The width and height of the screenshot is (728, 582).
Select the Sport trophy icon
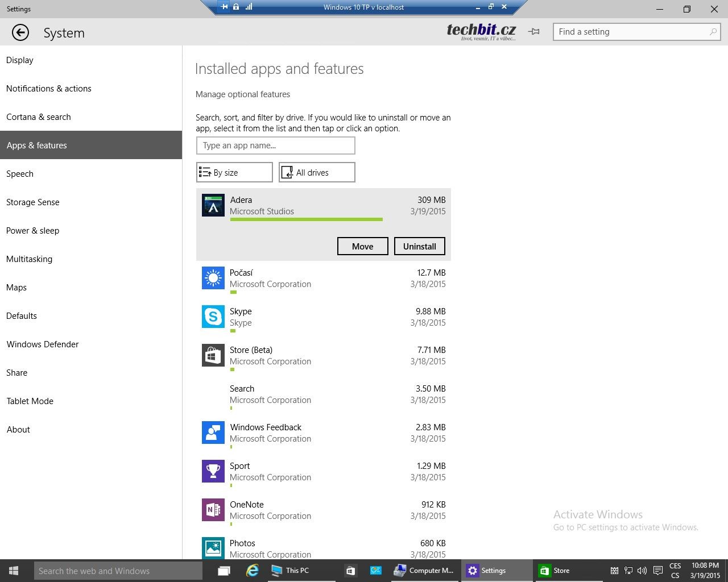[213, 472]
